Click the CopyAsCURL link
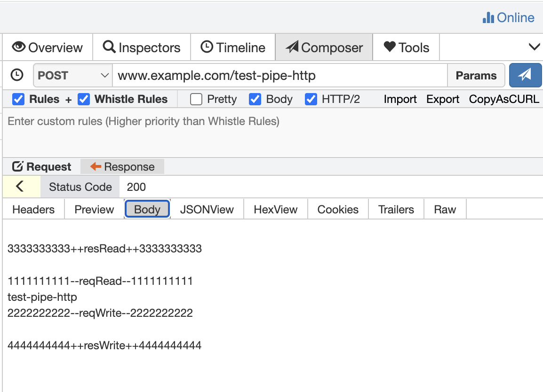Image resolution: width=543 pixels, height=392 pixels. (504, 99)
